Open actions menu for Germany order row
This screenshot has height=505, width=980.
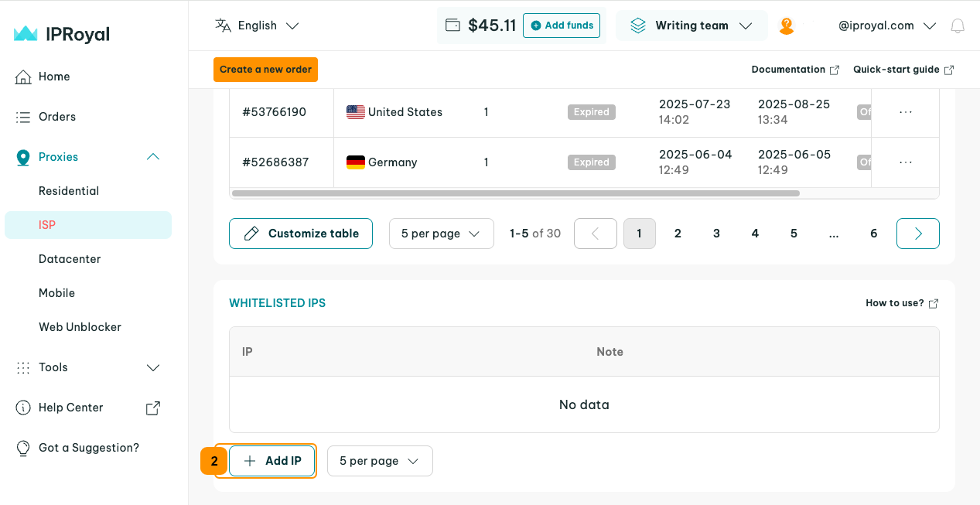point(906,162)
